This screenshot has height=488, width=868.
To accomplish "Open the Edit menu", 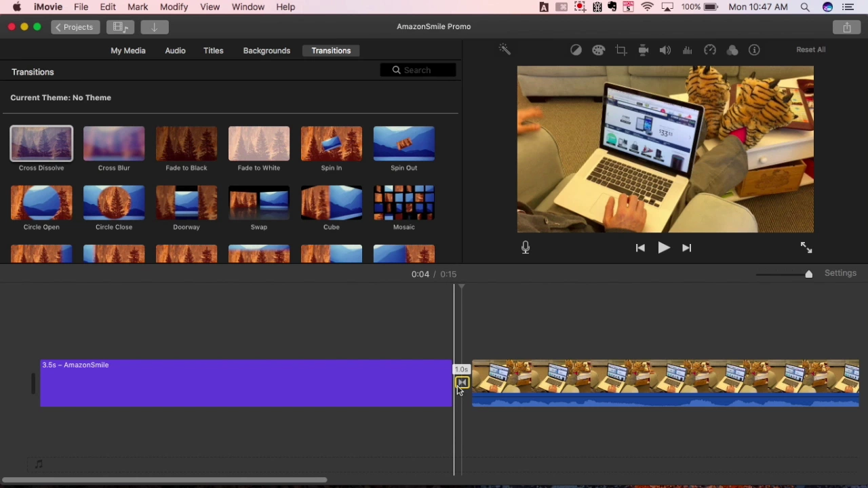I will coord(108,7).
